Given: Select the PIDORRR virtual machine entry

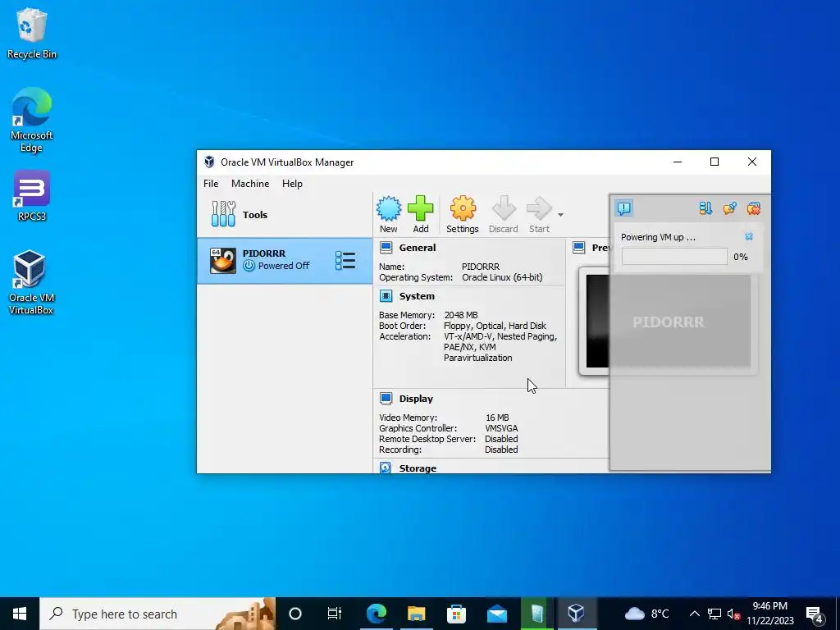Looking at the screenshot, I should pos(285,261).
